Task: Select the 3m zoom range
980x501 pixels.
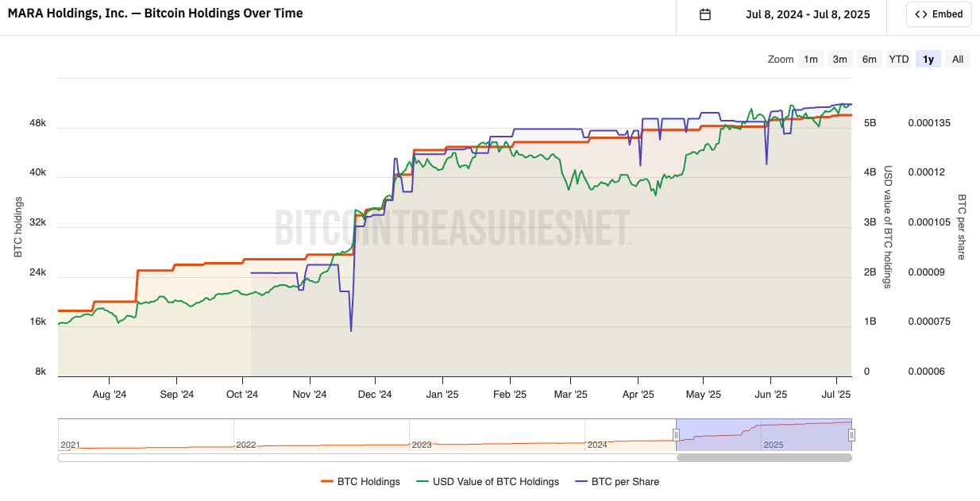Action: tap(839, 59)
